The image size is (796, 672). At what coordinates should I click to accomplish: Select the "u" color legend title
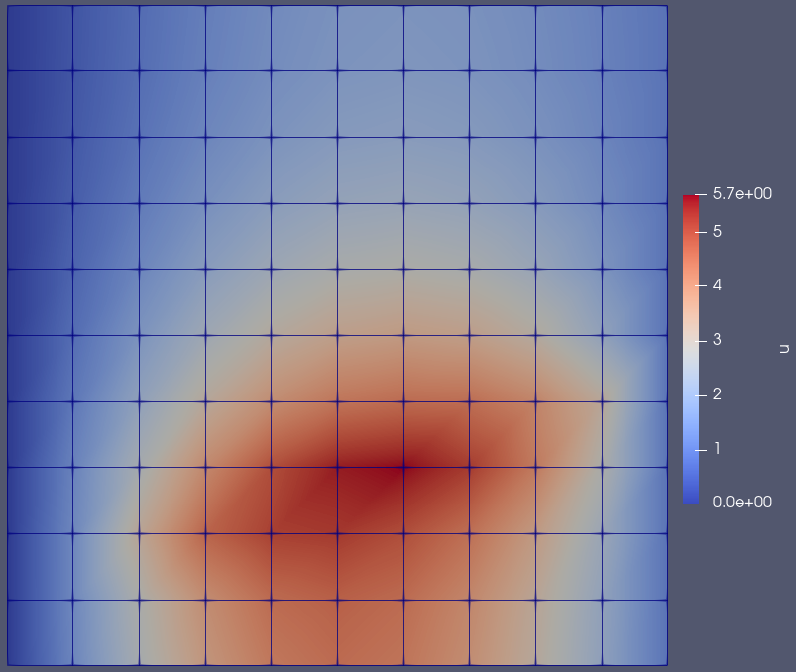coord(784,348)
